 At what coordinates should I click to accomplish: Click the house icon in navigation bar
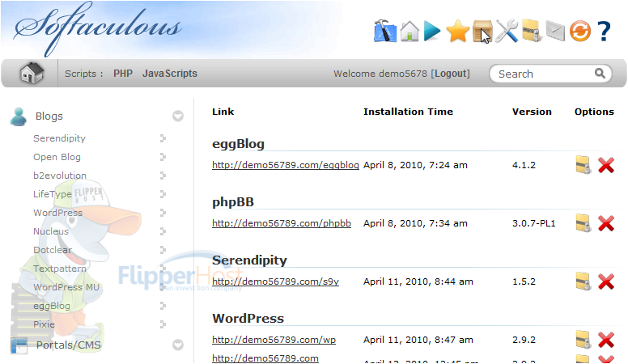(32, 73)
